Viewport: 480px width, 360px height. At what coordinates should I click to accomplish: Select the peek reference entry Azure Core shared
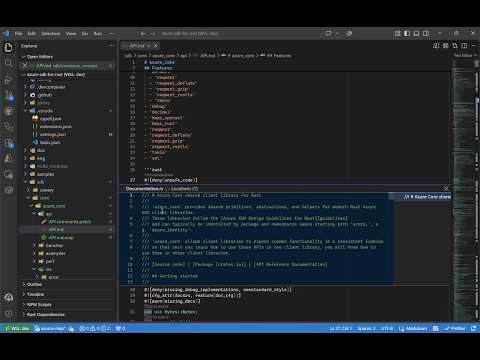click(424, 197)
